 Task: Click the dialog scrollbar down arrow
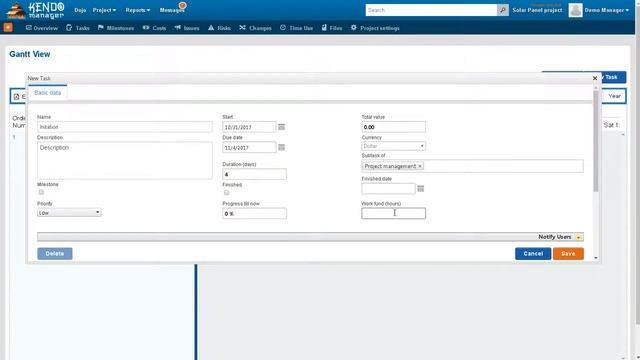tap(596, 258)
